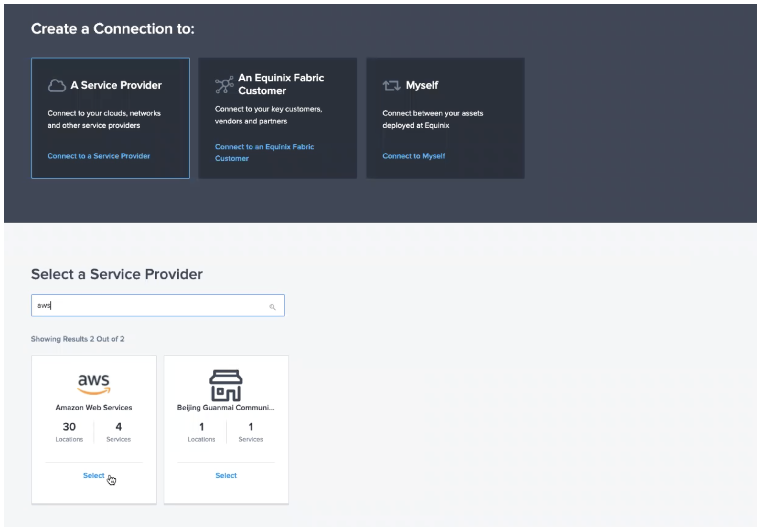Choose the A Service Provider card heading
The height and width of the screenshot is (532, 761).
[x=116, y=85]
